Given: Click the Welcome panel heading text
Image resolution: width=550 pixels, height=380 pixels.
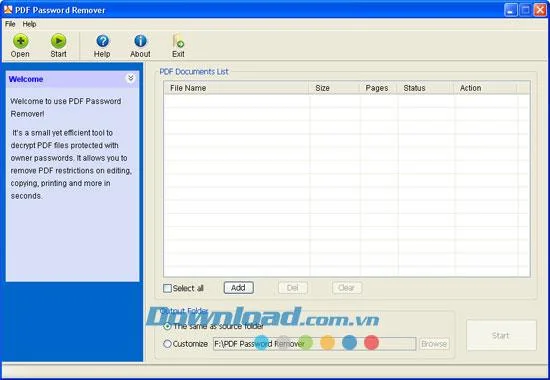Looking at the screenshot, I should [x=26, y=79].
